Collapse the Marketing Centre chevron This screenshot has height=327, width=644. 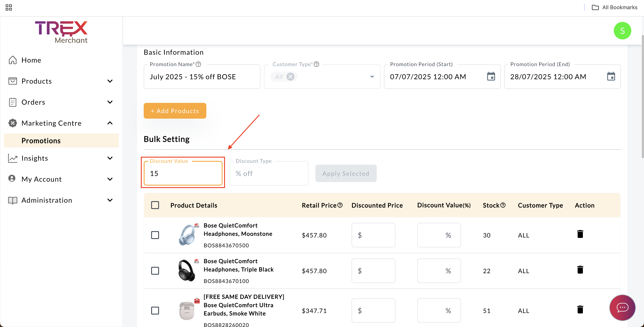click(x=110, y=123)
